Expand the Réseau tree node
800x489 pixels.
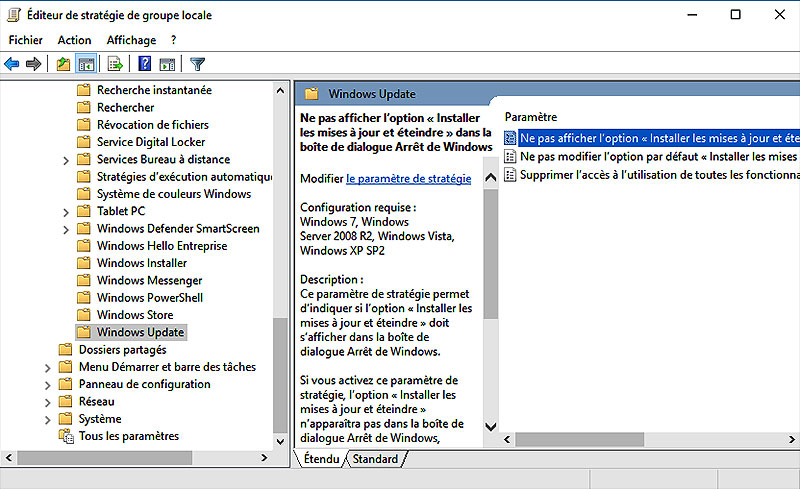pyautogui.click(x=47, y=402)
